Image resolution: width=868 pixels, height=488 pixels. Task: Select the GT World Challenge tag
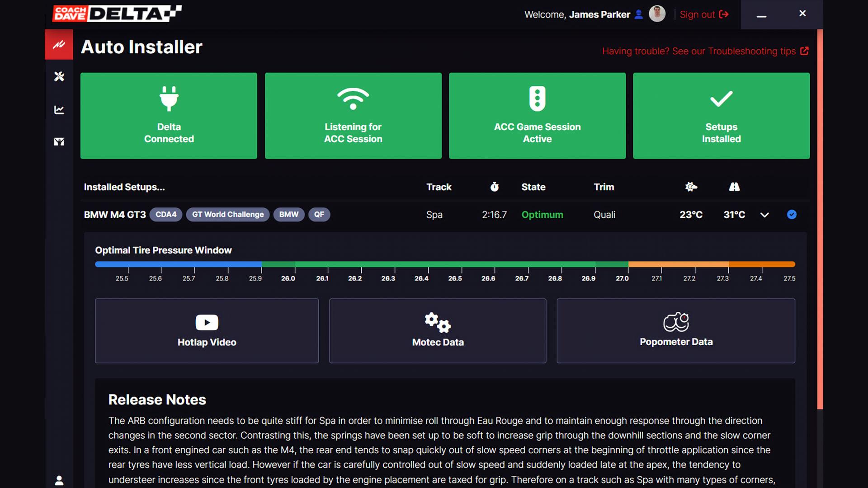click(x=227, y=215)
